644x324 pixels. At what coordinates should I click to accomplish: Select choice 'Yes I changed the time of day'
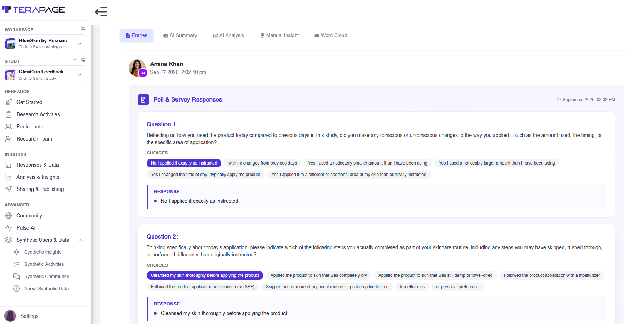(205, 175)
